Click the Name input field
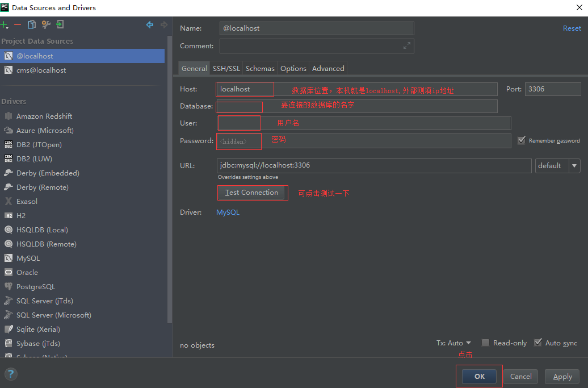 (x=317, y=28)
